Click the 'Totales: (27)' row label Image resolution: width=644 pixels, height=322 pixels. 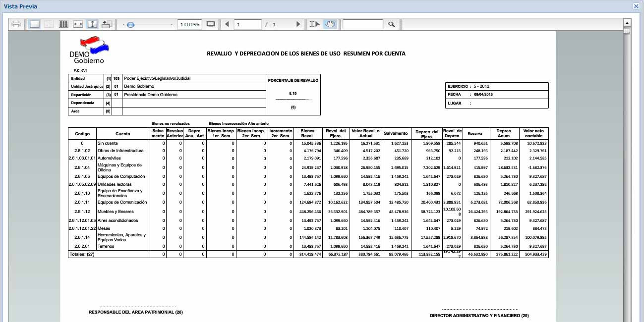[x=81, y=254]
